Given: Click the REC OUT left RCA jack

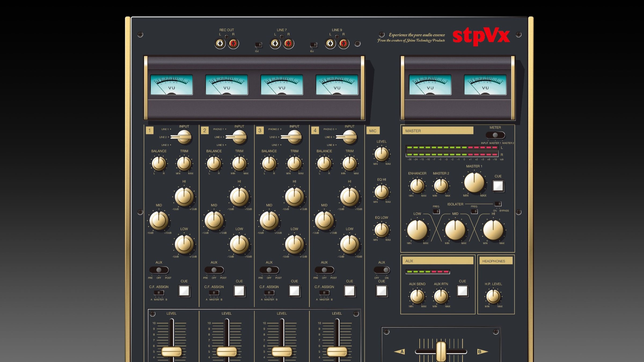Looking at the screenshot, I should tap(220, 43).
